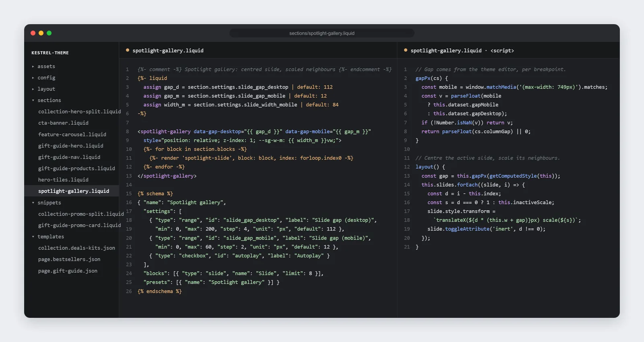Click the '</spotlight-gallery>' closing tag
644x342 pixels.
click(x=167, y=176)
